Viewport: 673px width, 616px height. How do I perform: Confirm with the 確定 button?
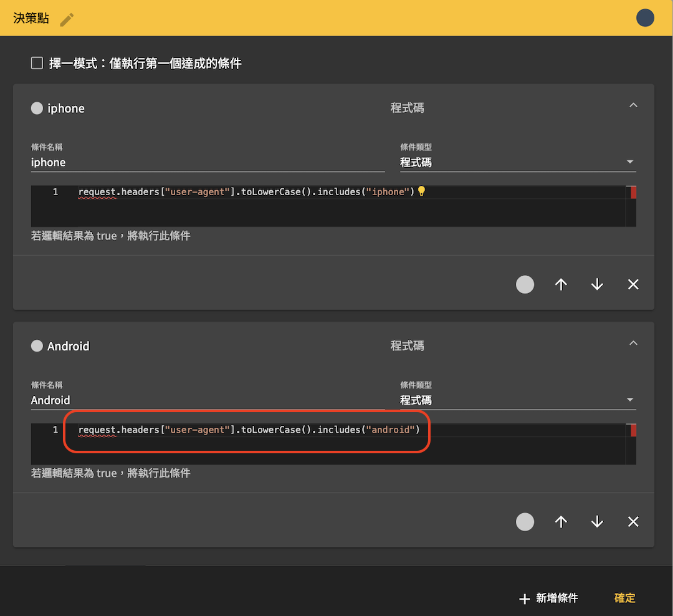click(624, 598)
